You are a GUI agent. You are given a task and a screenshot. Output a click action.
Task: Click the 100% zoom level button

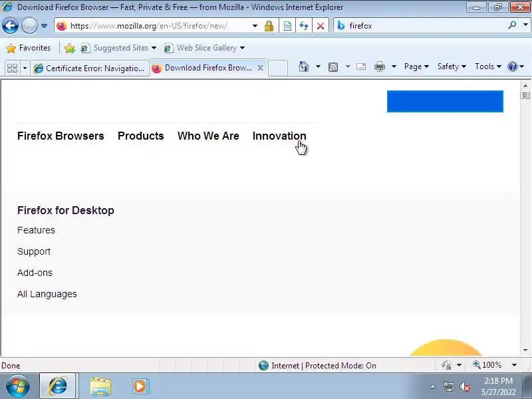(x=487, y=365)
